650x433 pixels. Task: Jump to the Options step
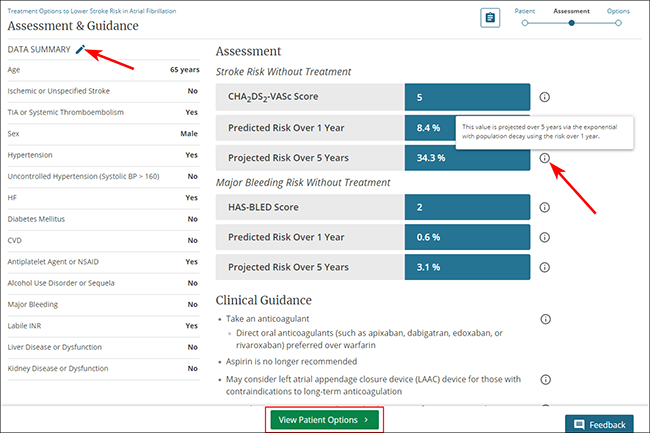[618, 11]
